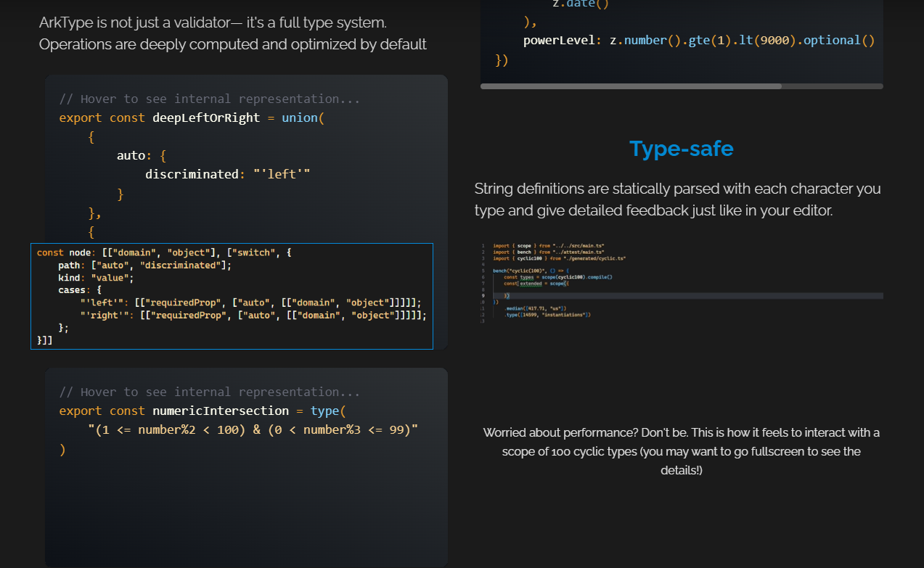Click the union function call in code
924x568 pixels.
(x=300, y=118)
